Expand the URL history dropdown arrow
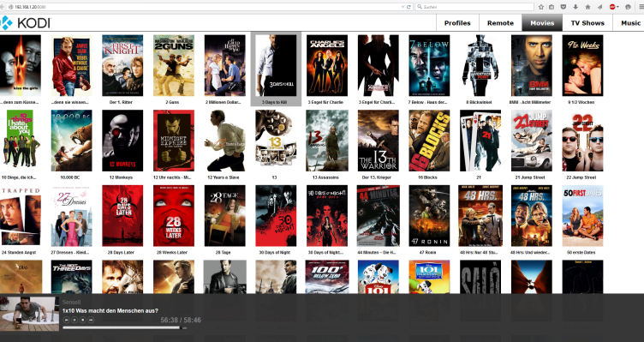Screen dimensions: 644x342 [402, 7]
